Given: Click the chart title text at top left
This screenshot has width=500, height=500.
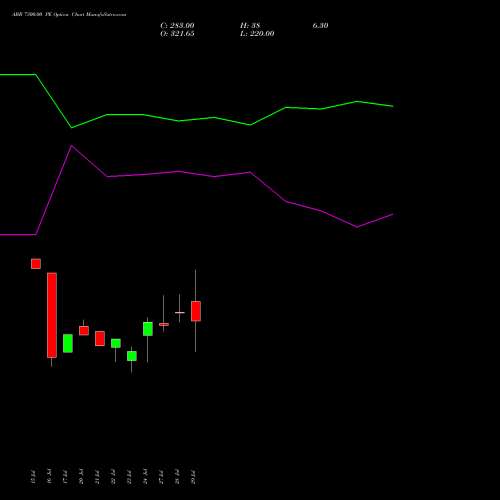Looking at the screenshot, I should pyautogui.click(x=69, y=15).
